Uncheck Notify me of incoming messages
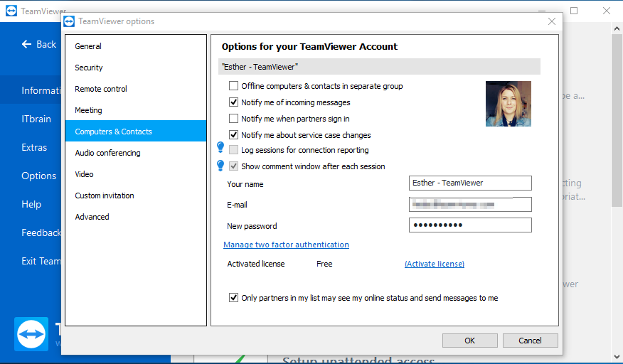623x364 pixels. [233, 102]
